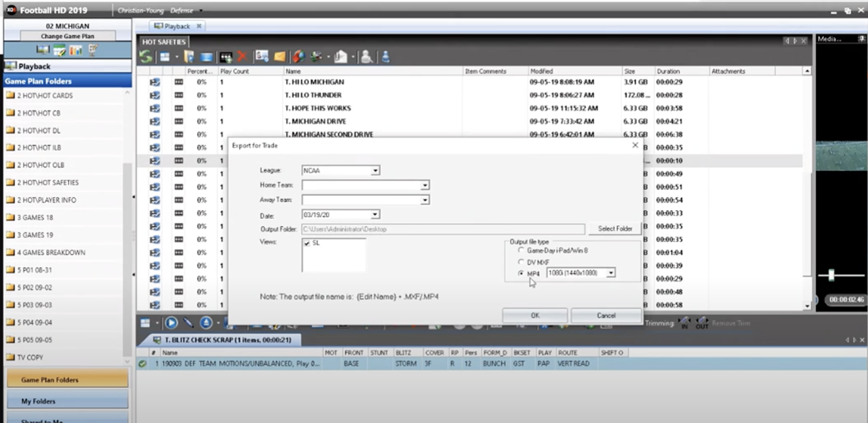The height and width of the screenshot is (423, 868).
Task: Choose the DV MXF output option
Action: tap(521, 261)
